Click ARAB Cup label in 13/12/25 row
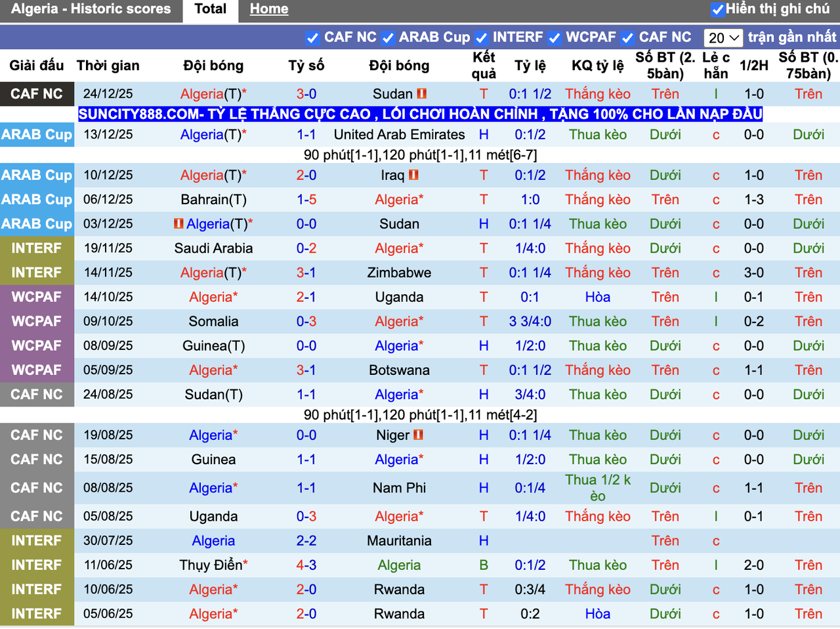Screen dimensions: 840x629 37,135
